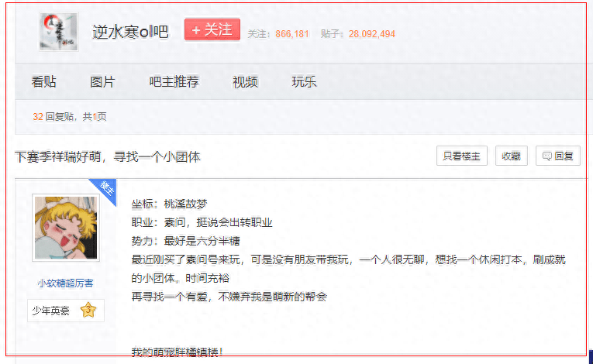This screenshot has height=364, width=593.
Task: Click the 28,092,494 posts count
Action: pos(372,34)
